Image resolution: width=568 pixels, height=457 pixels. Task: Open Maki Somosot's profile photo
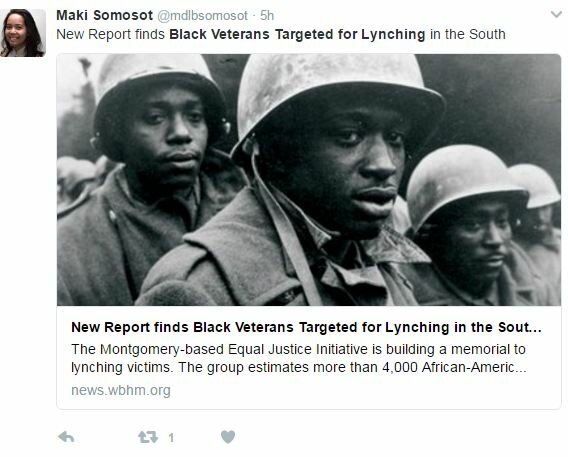tap(23, 33)
